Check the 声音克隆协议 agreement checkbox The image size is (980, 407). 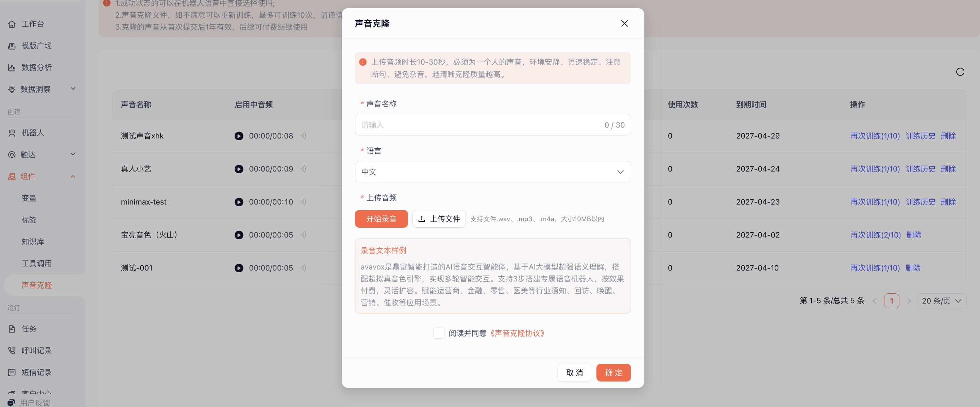pos(438,333)
